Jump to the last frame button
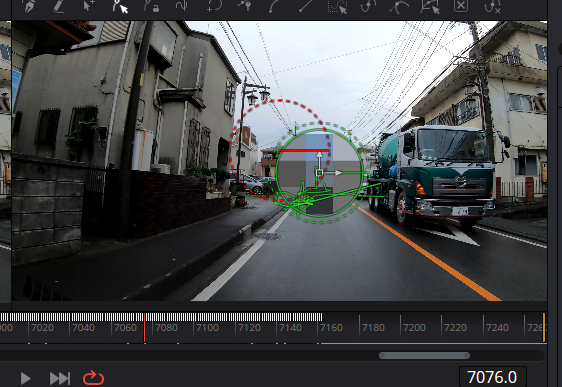Image resolution: width=562 pixels, height=387 pixels. [59, 378]
